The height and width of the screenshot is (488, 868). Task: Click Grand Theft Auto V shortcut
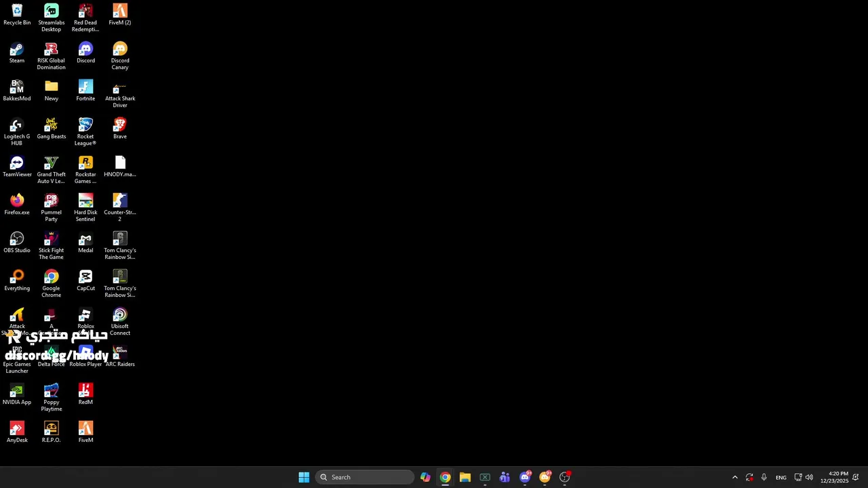(51, 170)
